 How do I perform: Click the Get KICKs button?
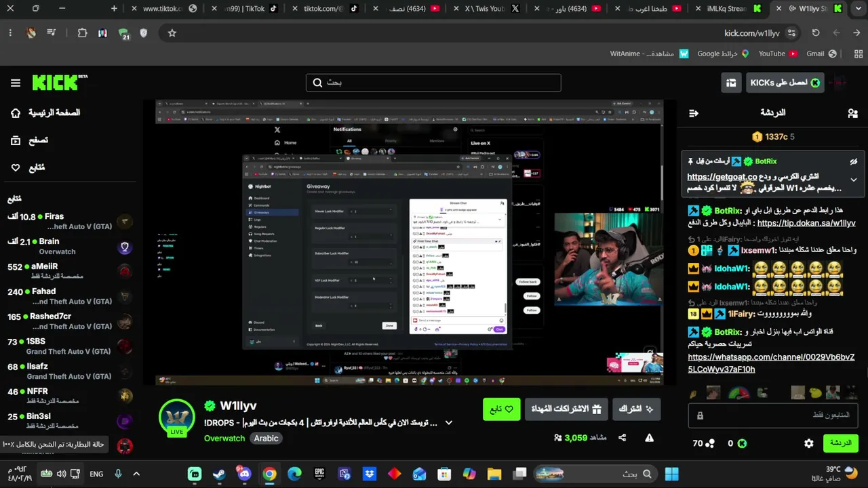coord(785,83)
